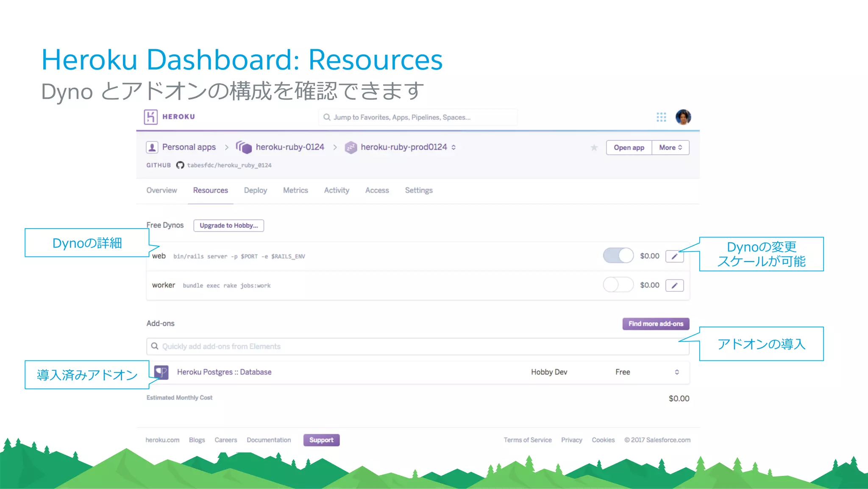Click the Heroku Postgres add-on icon
The height and width of the screenshot is (489, 868).
pyautogui.click(x=161, y=372)
